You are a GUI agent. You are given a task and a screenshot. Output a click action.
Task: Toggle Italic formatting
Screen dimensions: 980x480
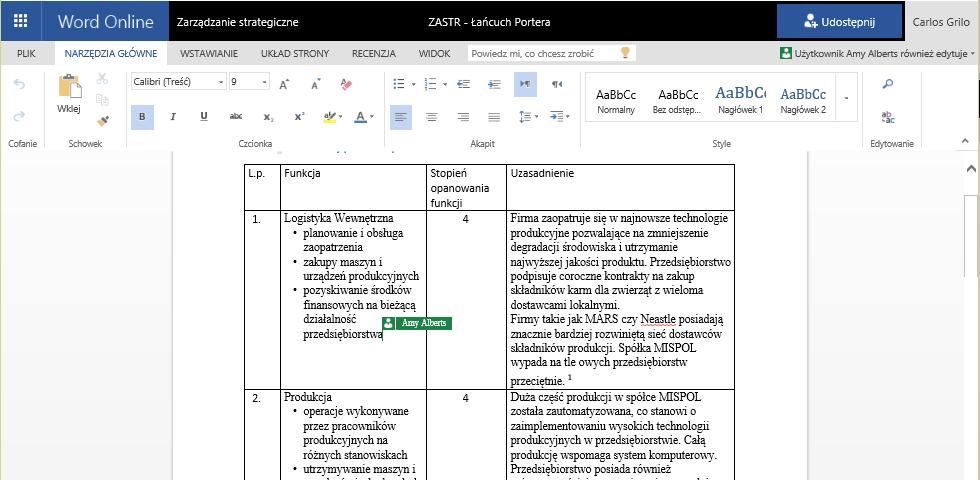[173, 117]
